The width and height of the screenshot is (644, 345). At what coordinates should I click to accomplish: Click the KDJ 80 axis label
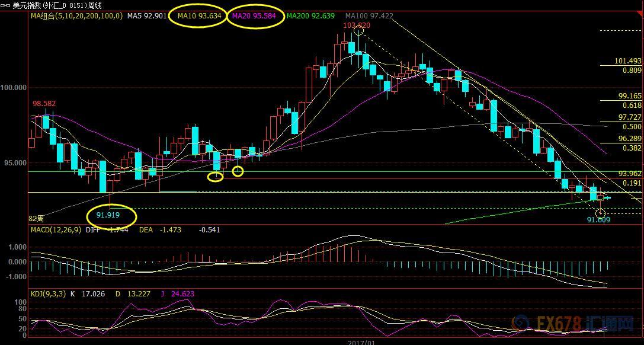[24, 308]
